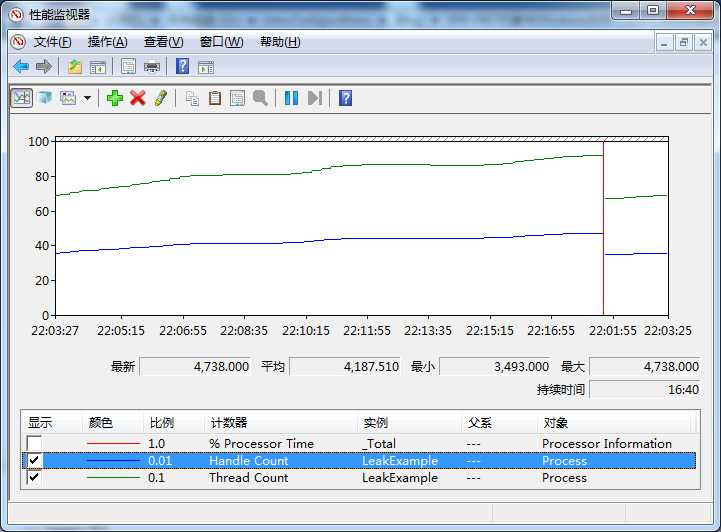
Task: Open Performance Monitor help in graph toolbar
Action: click(x=345, y=98)
